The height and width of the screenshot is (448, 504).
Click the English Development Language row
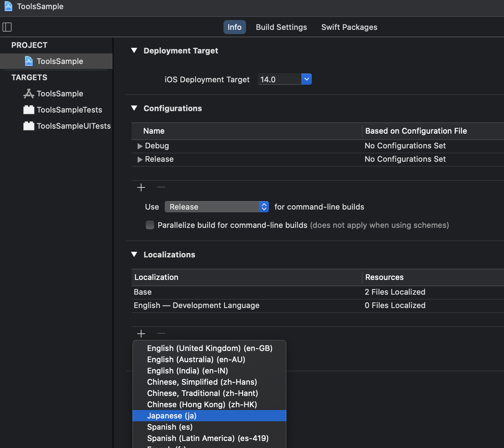pyautogui.click(x=196, y=305)
